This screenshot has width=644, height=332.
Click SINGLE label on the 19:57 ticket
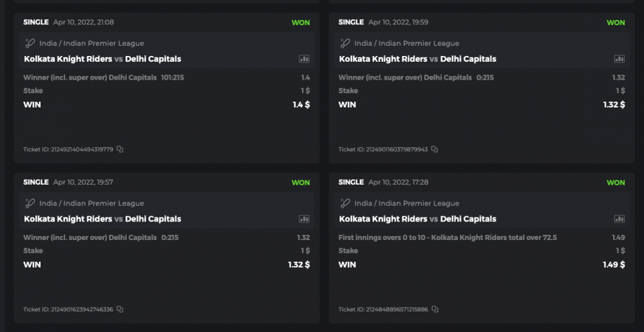point(36,182)
